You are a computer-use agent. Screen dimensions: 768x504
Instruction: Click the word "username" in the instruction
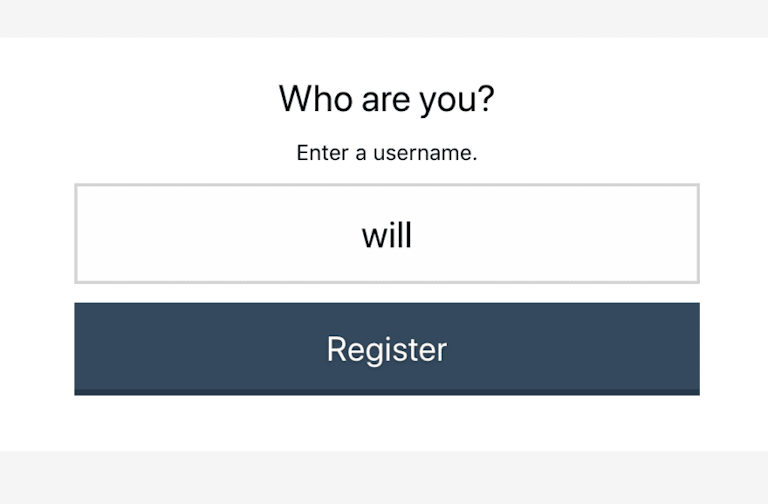point(425,153)
